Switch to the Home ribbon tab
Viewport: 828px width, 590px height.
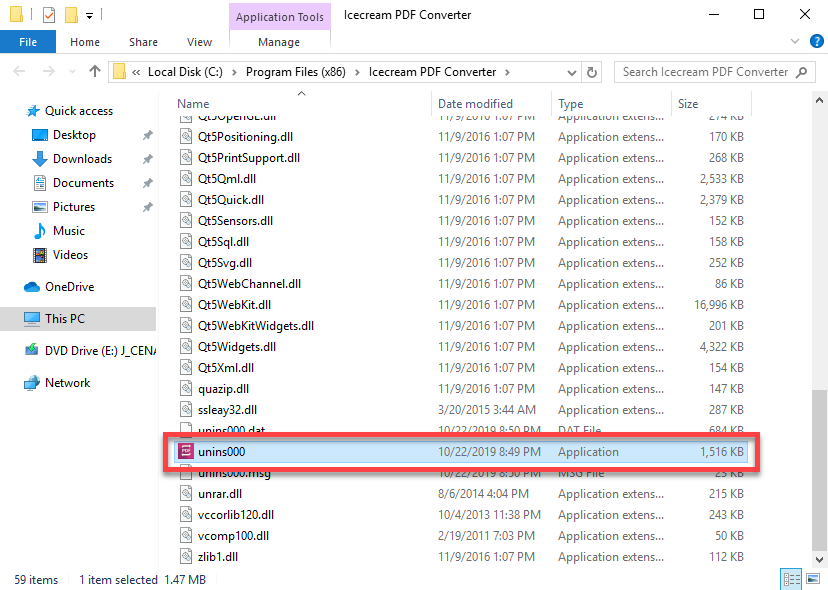click(84, 42)
